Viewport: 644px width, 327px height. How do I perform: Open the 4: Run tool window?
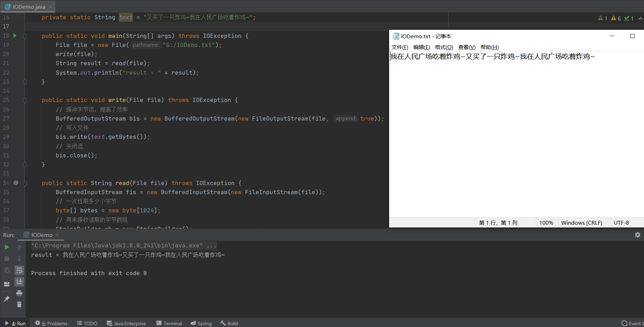point(15,323)
